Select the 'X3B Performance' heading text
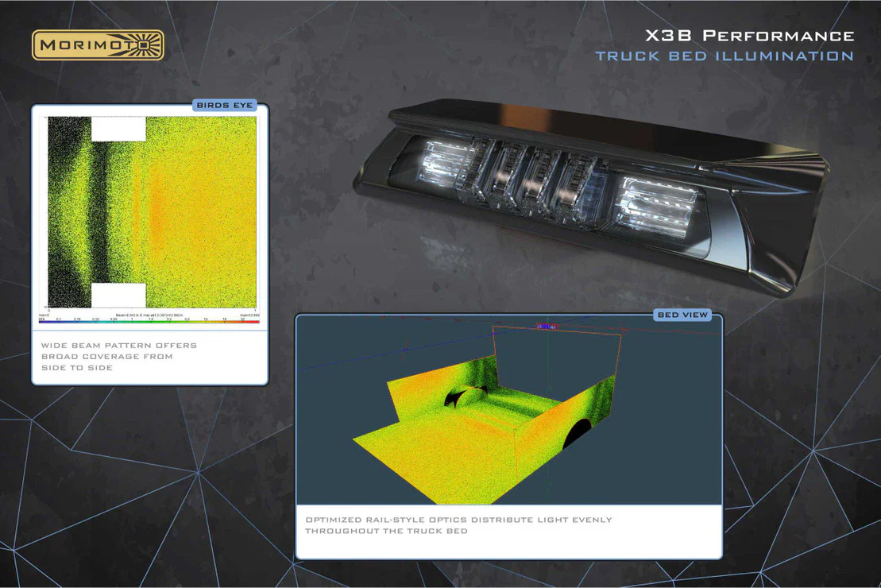The image size is (881, 588). tap(749, 36)
